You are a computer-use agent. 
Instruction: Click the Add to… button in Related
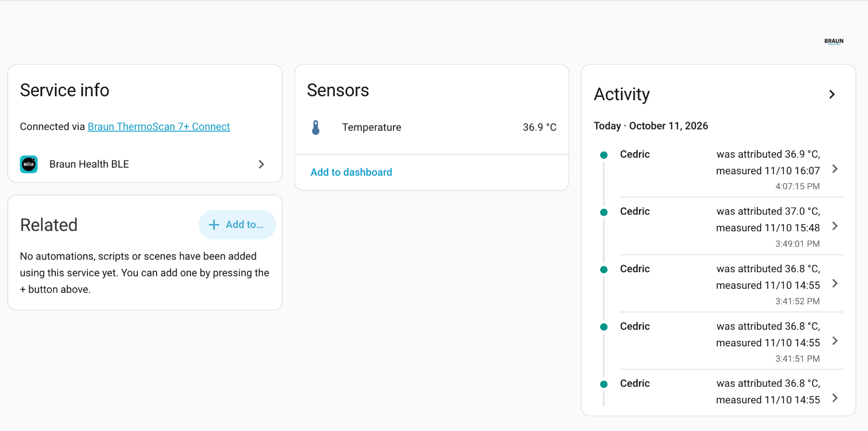[x=237, y=225]
